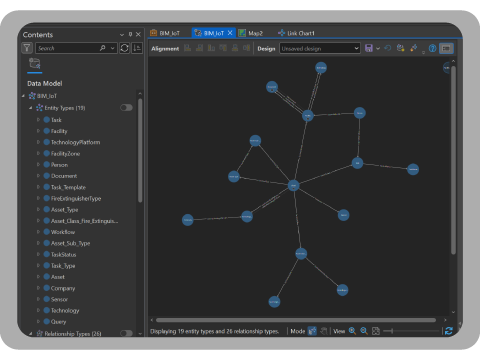Click the help question mark icon
Screen dimensions: 480x360
[432, 48]
